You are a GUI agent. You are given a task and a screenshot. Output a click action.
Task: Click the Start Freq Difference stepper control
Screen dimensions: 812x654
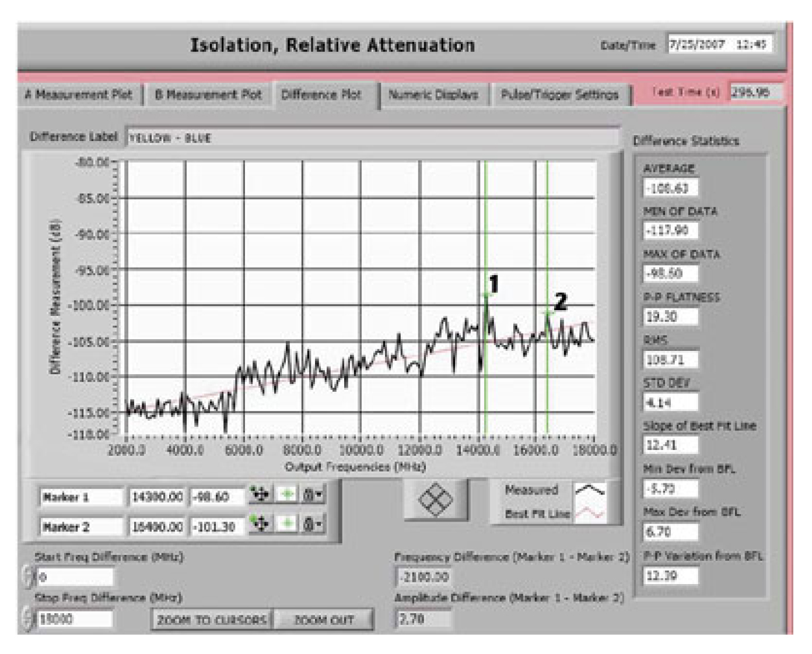(x=27, y=576)
